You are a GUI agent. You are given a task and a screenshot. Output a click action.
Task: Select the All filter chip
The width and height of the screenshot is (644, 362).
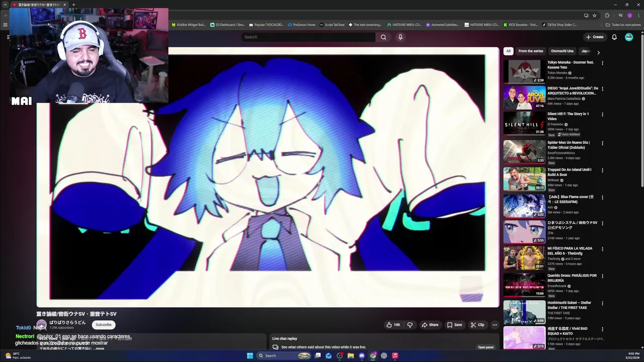tap(508, 51)
